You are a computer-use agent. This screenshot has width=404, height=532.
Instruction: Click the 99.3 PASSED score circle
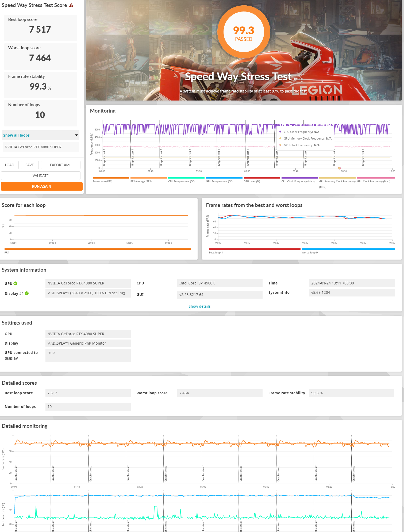point(244,32)
